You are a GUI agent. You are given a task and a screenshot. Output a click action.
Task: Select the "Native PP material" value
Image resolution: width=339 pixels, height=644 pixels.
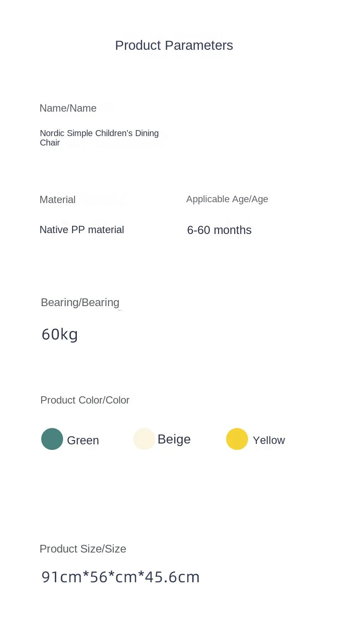click(x=82, y=230)
